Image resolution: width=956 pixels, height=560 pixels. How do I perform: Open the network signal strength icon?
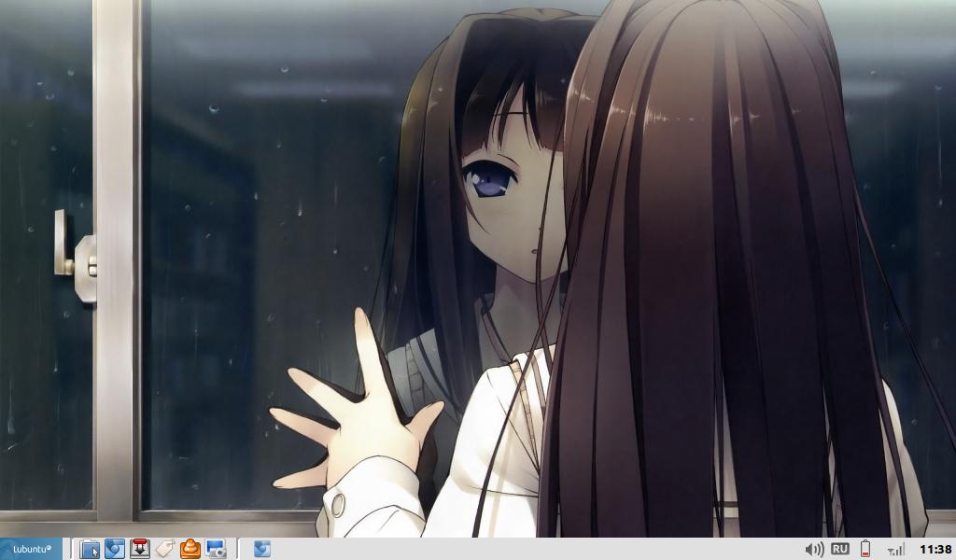tap(895, 550)
